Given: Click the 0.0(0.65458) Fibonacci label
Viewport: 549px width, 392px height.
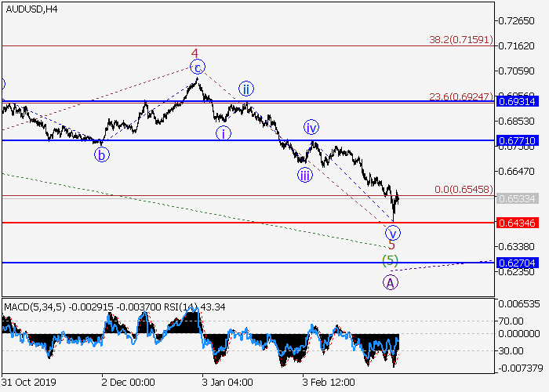Looking at the screenshot, I should coord(463,190).
